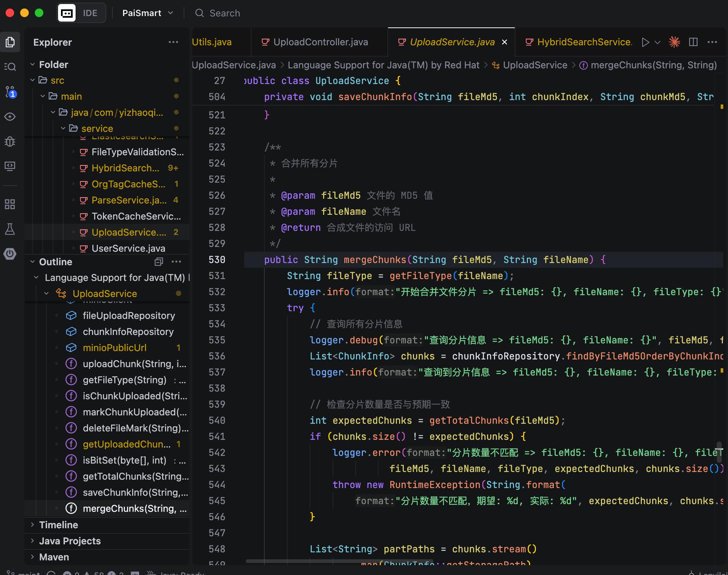Open the Run and Debug bug icon
Viewport: 728px width, 575px height.
(10, 141)
